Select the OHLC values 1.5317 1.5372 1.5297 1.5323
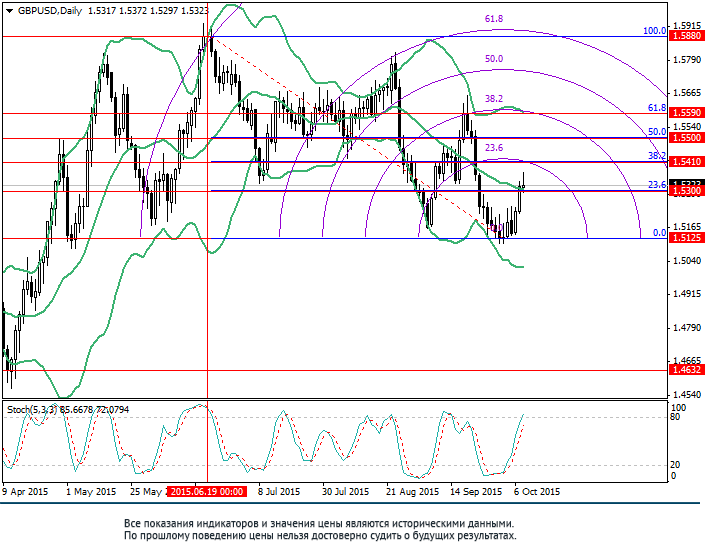The image size is (707, 552). [148, 11]
